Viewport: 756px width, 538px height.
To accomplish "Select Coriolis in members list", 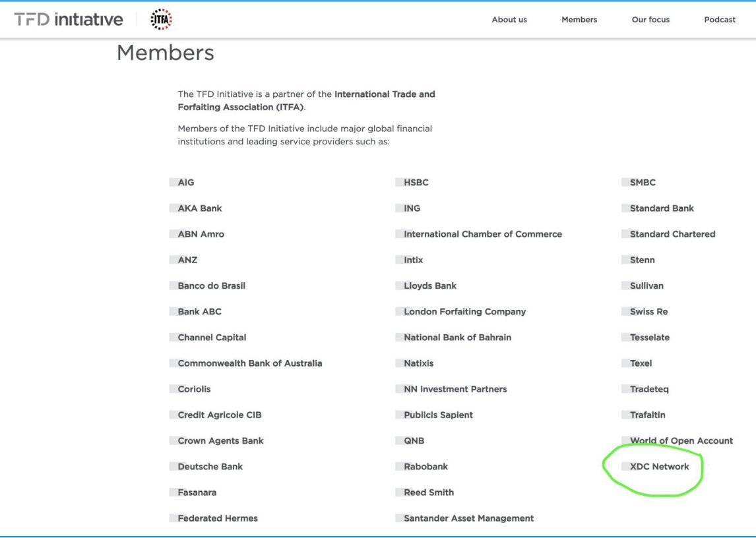I will coord(195,389).
